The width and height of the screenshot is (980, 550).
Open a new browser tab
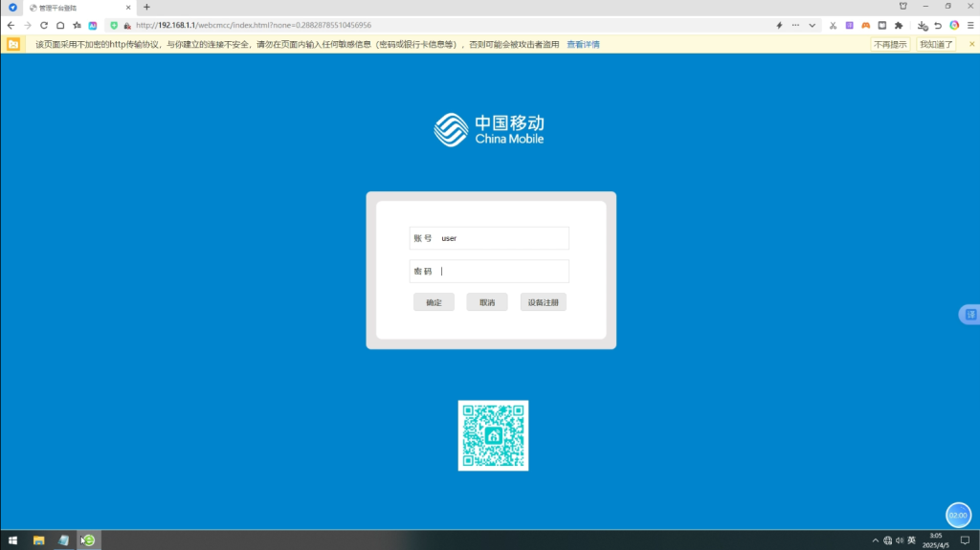click(x=146, y=7)
